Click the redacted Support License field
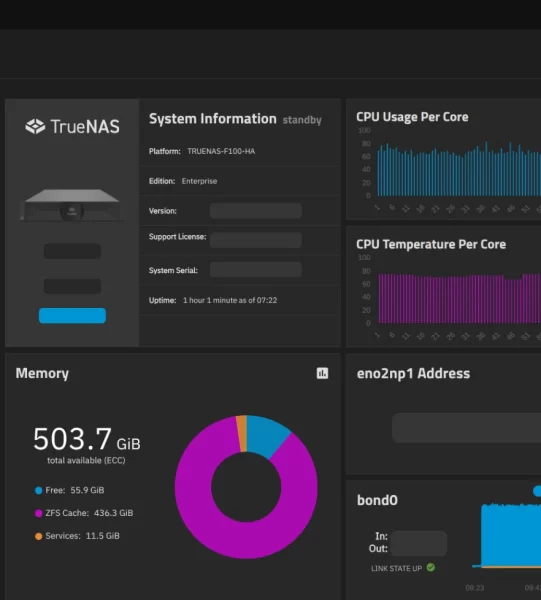 click(256, 240)
